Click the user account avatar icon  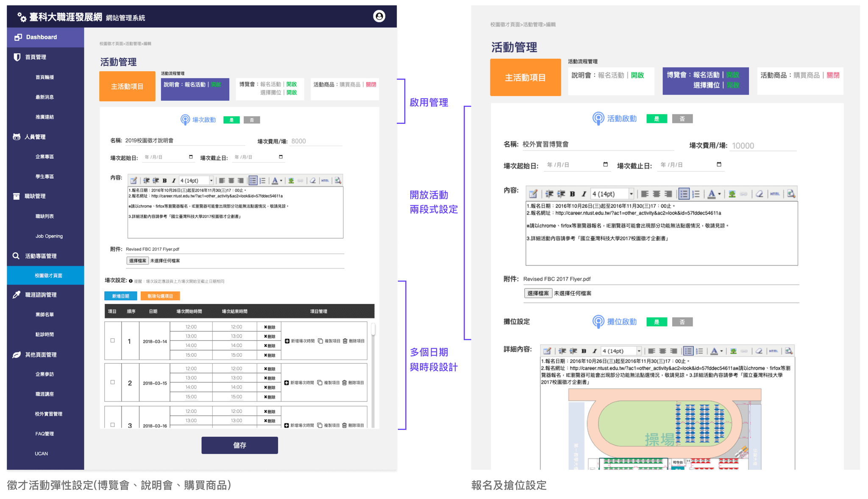pyautogui.click(x=379, y=16)
